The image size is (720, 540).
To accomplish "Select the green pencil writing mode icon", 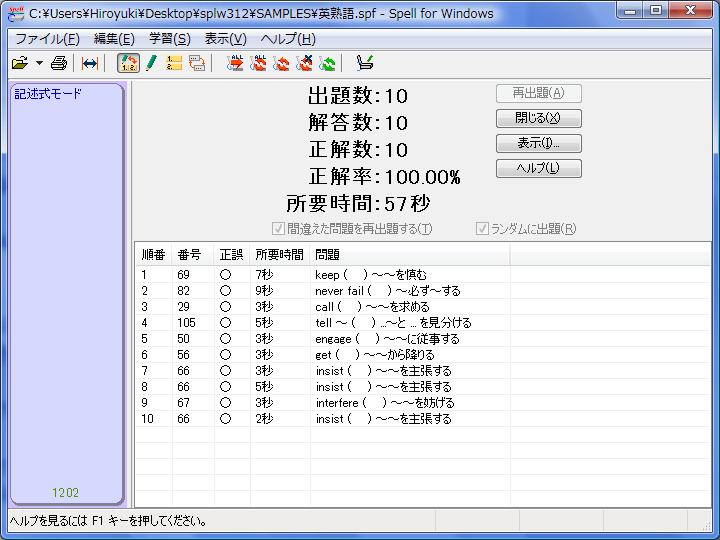I will [x=151, y=63].
